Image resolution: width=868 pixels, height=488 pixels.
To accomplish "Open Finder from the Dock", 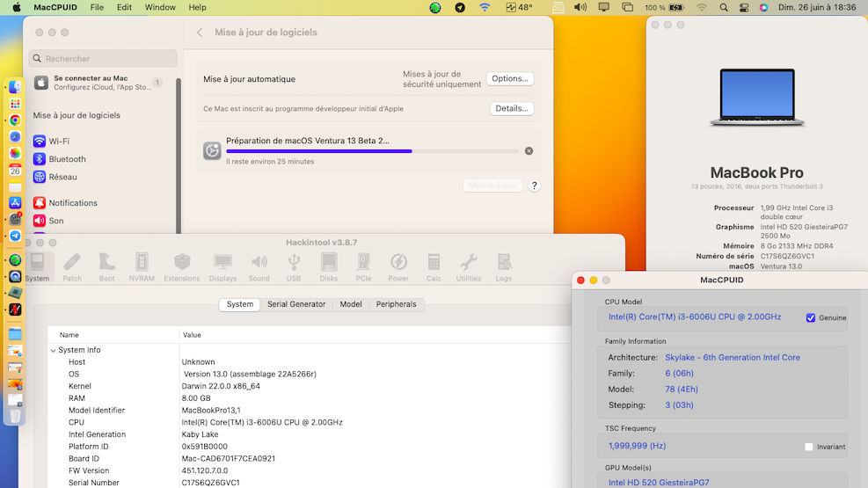I will pos(15,87).
